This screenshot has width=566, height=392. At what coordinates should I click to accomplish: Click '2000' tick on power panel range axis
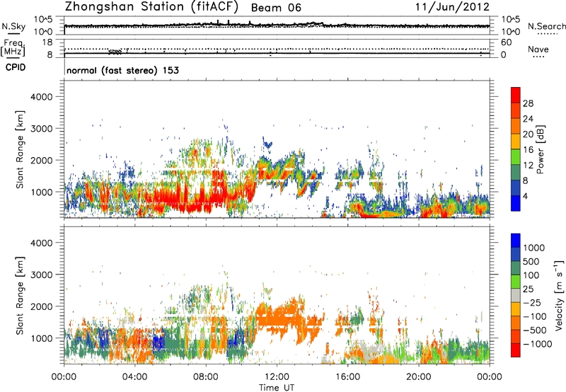41,160
